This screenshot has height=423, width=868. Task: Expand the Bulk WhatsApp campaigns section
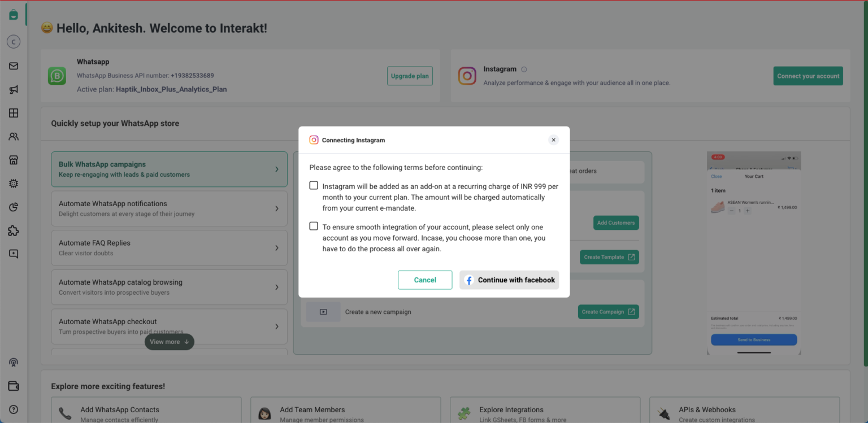pos(277,169)
